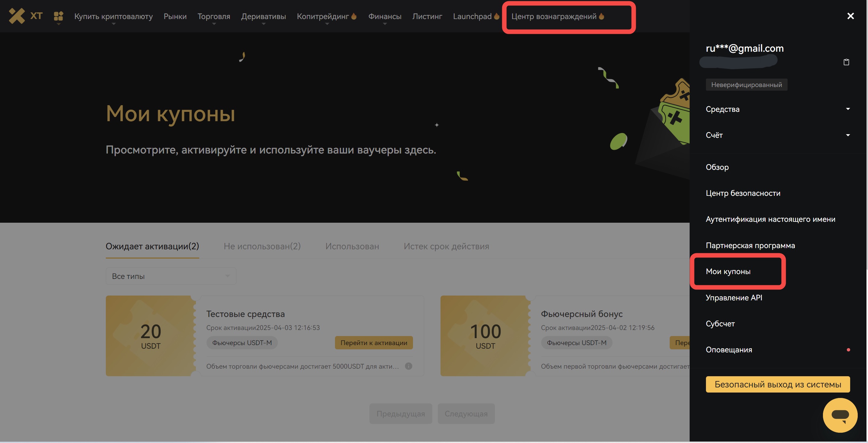The height and width of the screenshot is (443, 868).
Task: Switch to Не использован(2) tab
Action: pos(262,246)
